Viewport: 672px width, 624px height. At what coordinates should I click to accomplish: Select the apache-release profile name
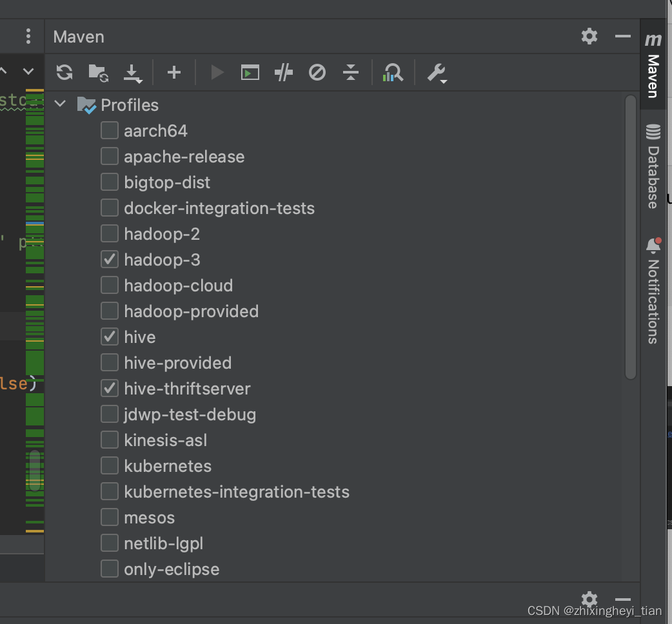click(x=184, y=157)
